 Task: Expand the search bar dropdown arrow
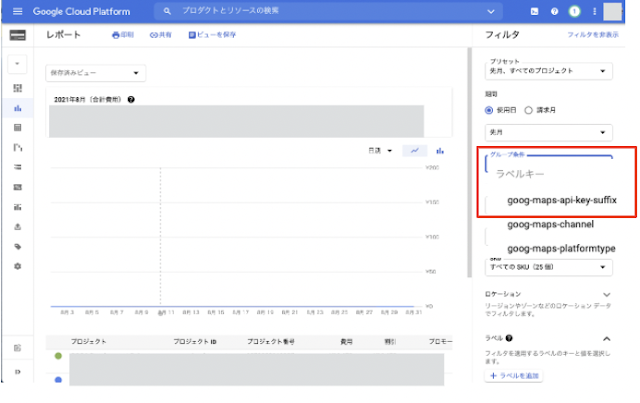(x=491, y=11)
